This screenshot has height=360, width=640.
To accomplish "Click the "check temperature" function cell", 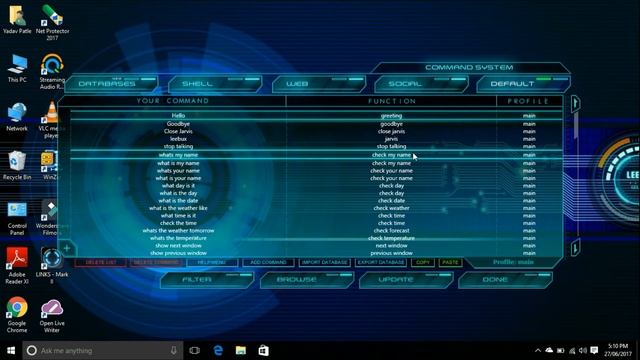I will 391,238.
